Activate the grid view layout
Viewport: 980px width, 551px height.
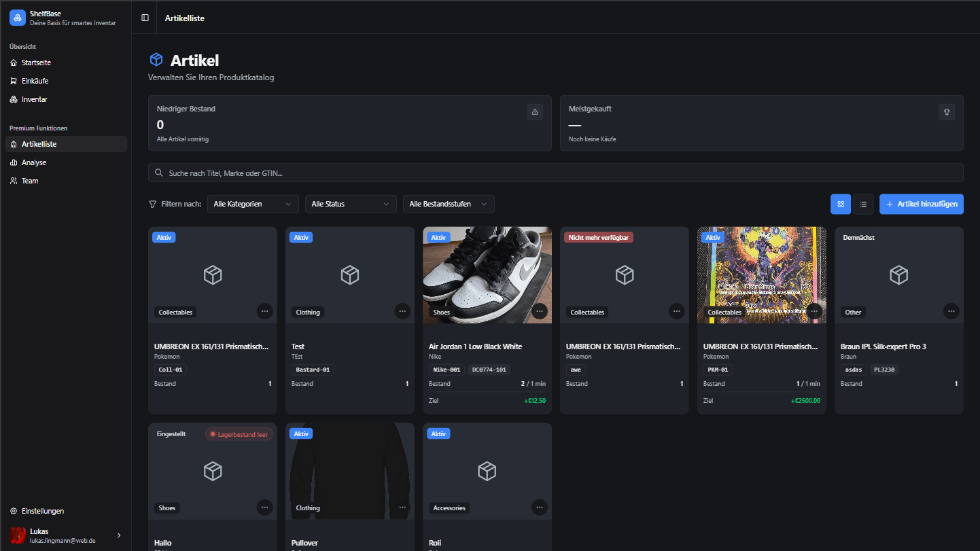840,204
